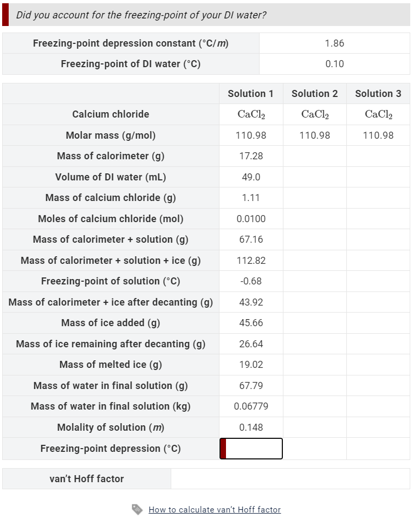Viewport: 420px width, 525px height.
Task: Select Solution 3 Freezing-point depression cell
Action: pos(378,449)
